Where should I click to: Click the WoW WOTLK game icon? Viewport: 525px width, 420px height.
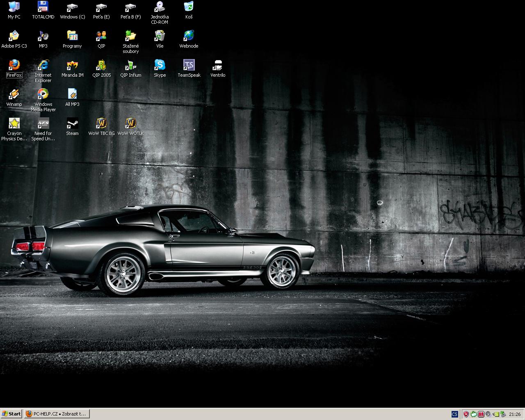tap(130, 124)
